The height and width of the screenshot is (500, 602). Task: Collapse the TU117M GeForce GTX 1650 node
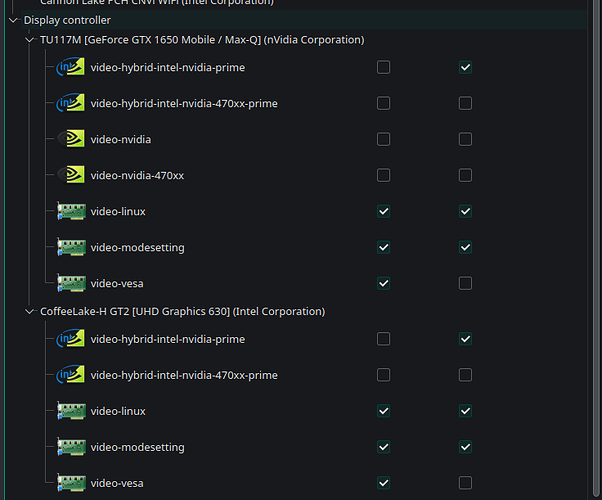30,40
